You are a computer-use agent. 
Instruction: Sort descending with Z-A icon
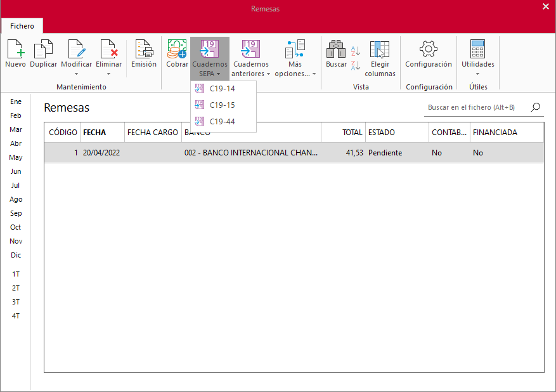(356, 65)
